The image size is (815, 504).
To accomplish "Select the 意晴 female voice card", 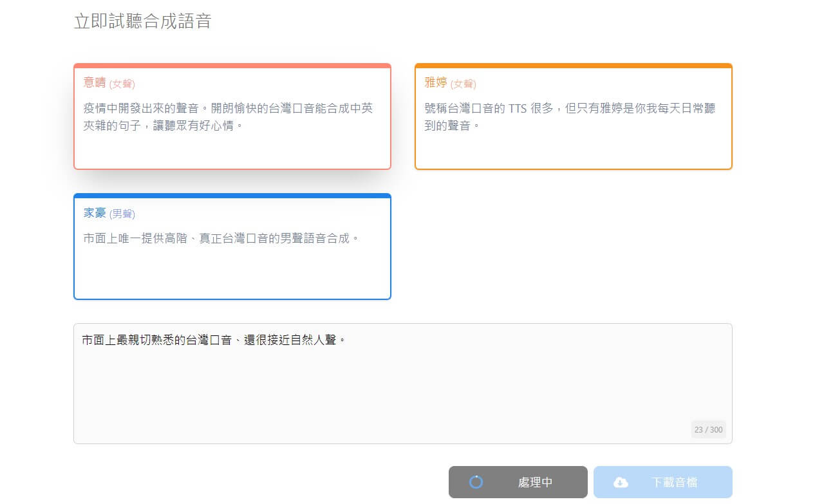I will [x=232, y=148].
